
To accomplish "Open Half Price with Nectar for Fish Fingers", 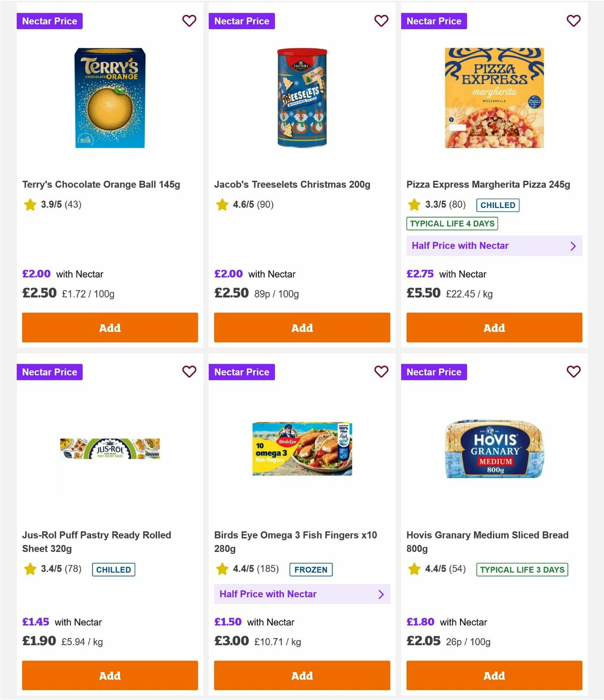I will tap(302, 594).
